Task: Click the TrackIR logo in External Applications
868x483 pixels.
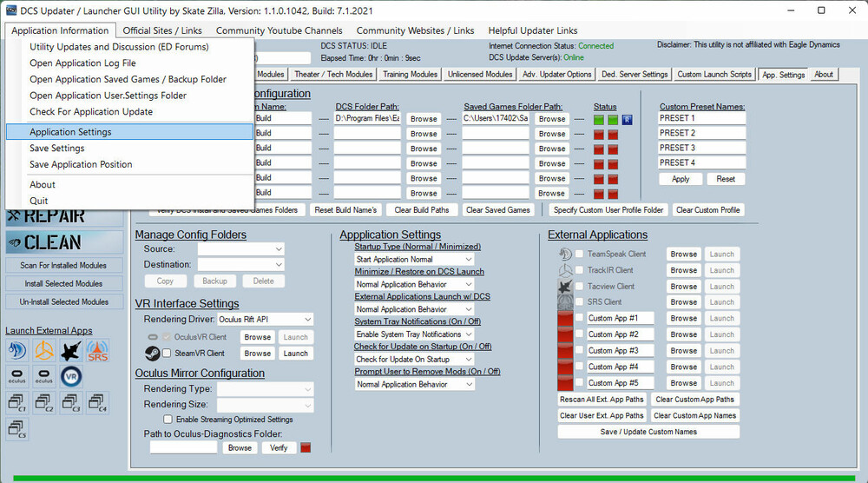Action: (x=565, y=270)
